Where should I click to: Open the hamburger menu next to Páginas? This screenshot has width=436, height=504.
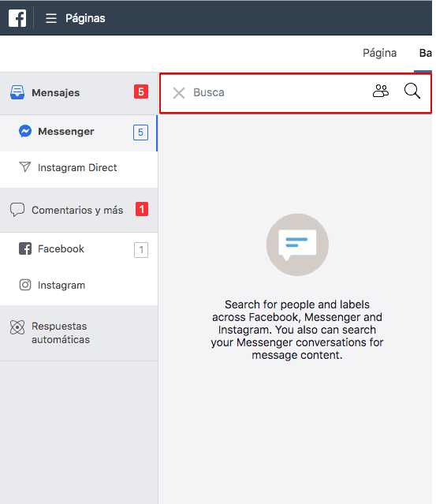[x=51, y=18]
